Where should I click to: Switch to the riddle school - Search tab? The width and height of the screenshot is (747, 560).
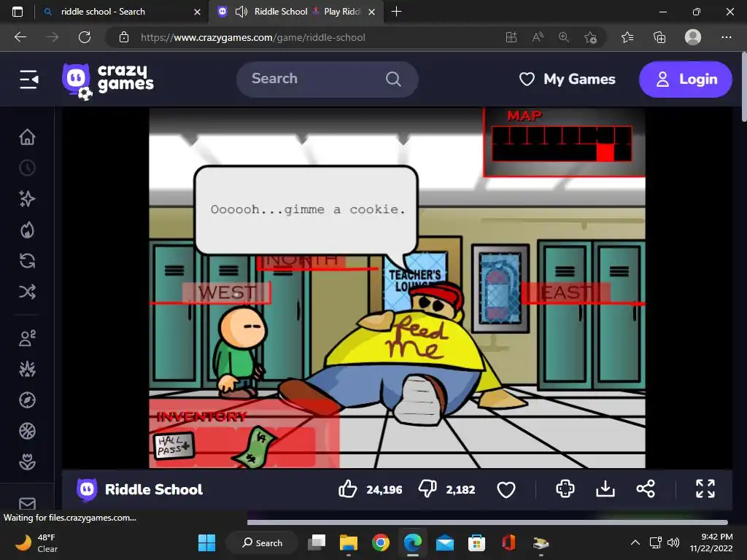point(122,12)
